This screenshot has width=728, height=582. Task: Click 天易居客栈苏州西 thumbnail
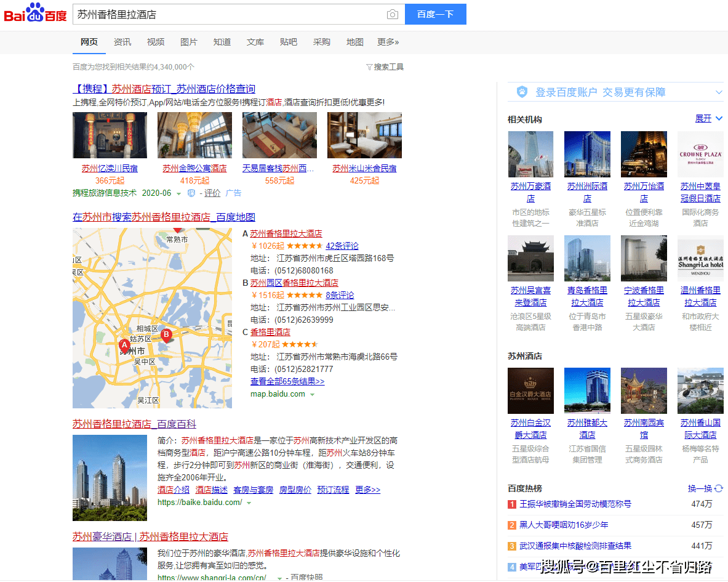(x=279, y=135)
